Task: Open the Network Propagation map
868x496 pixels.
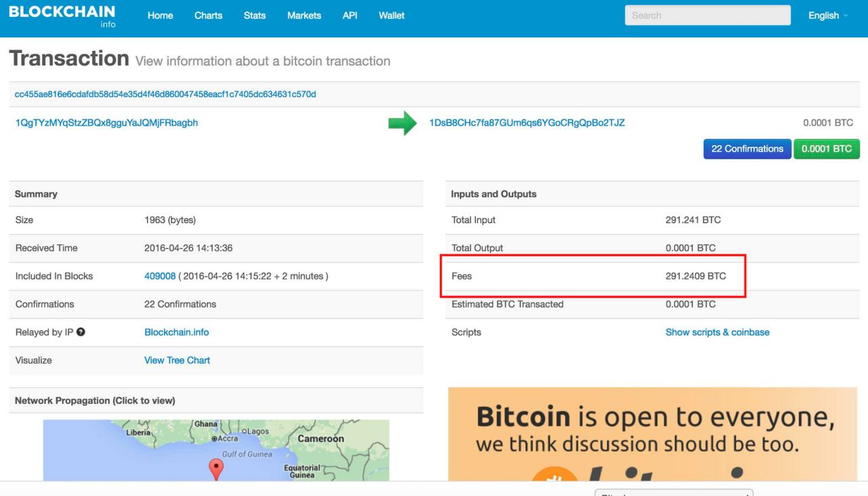Action: click(x=216, y=450)
